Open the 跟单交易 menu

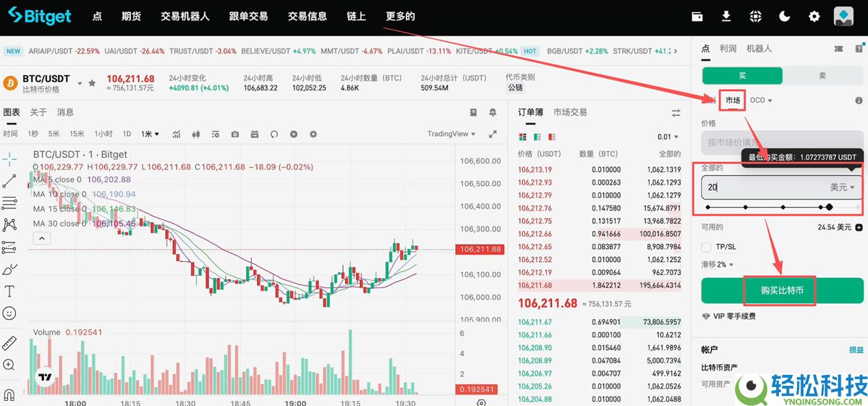[248, 16]
